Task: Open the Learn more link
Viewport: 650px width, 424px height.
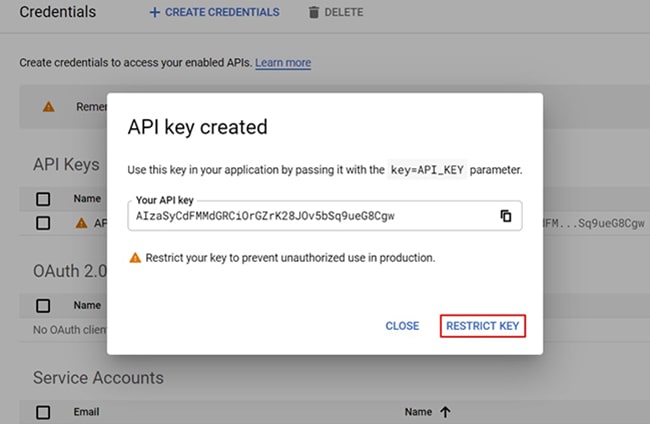Action: [x=283, y=63]
